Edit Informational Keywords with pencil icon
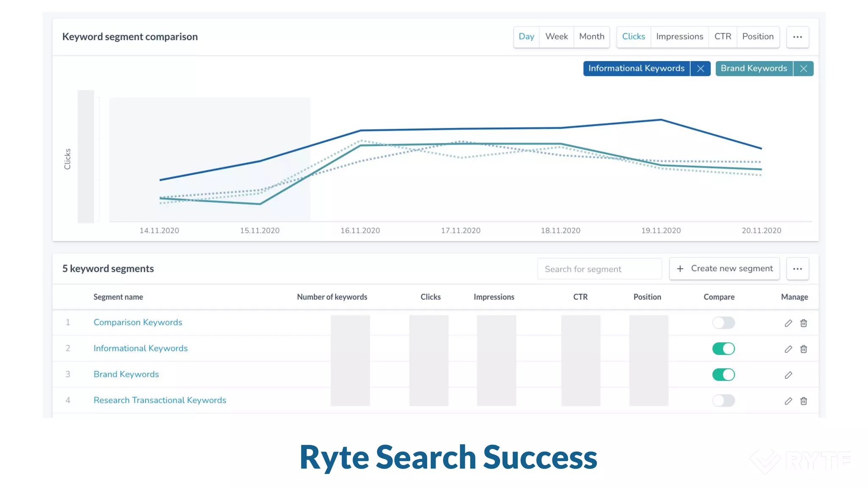The height and width of the screenshot is (488, 868). pos(788,349)
